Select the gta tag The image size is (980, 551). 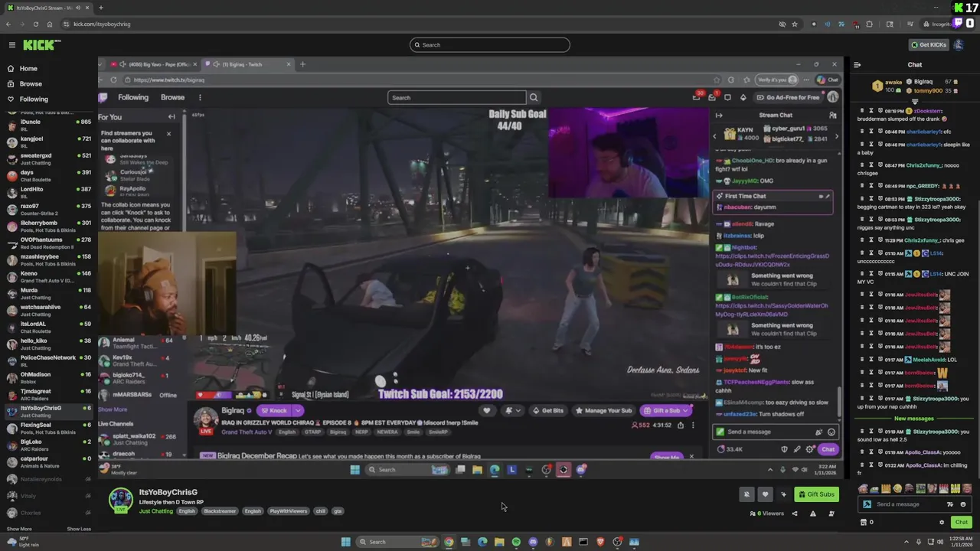pos(338,511)
